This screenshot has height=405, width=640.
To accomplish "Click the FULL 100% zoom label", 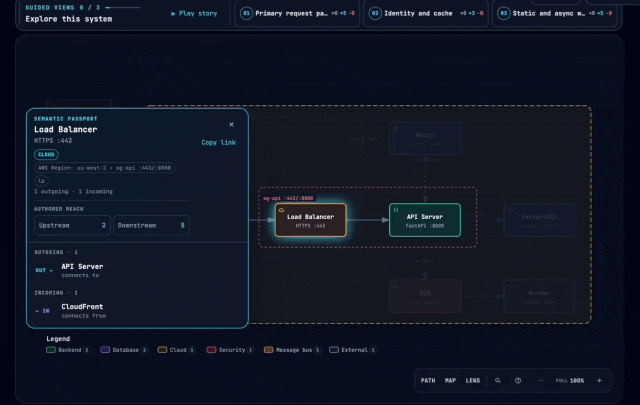I will point(570,381).
